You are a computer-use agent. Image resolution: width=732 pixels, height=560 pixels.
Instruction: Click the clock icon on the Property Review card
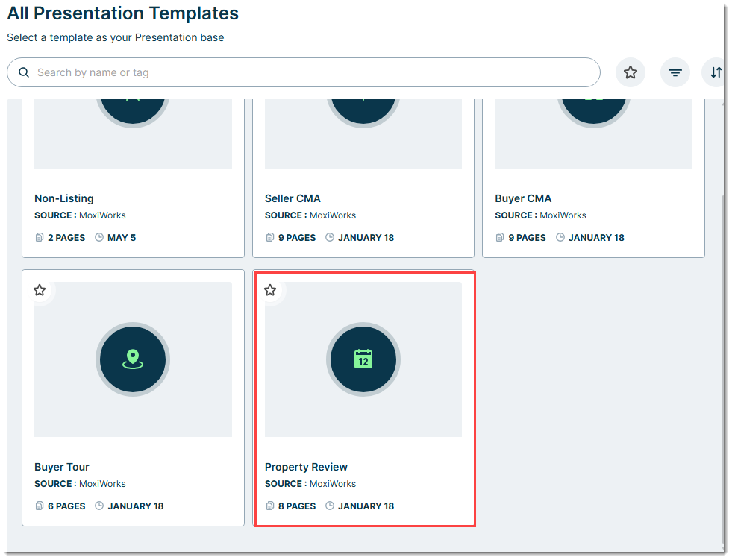[330, 506]
